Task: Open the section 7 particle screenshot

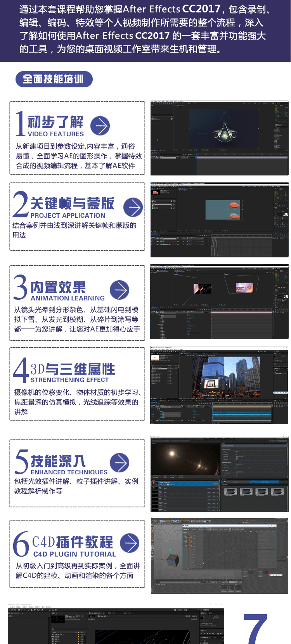Action: pyautogui.click(x=116, y=623)
